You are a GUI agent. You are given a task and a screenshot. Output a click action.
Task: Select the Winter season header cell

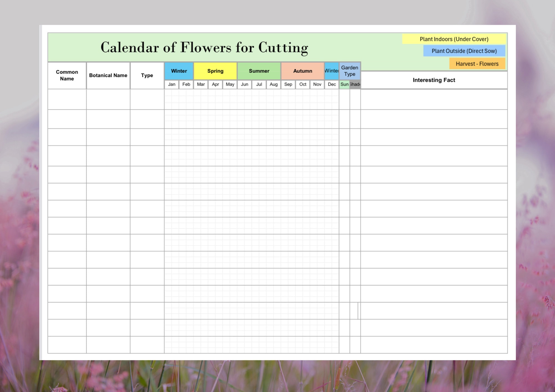coord(179,71)
